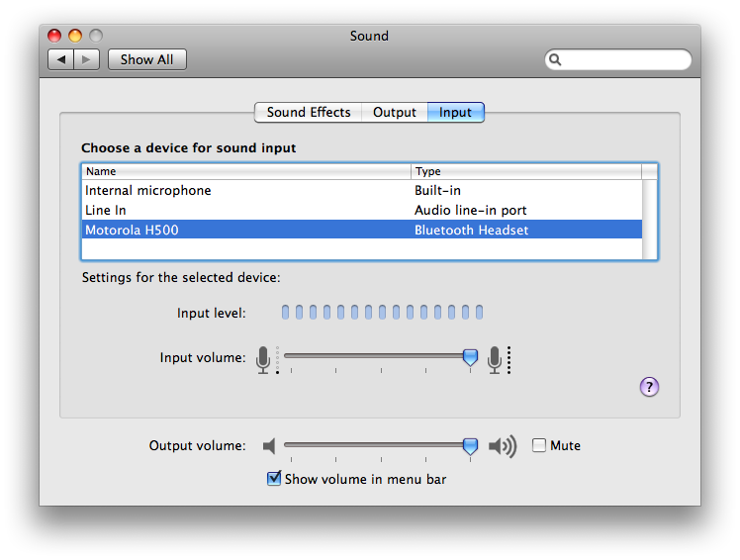The image size is (740, 560).
Task: Open the Output tab
Action: point(394,112)
